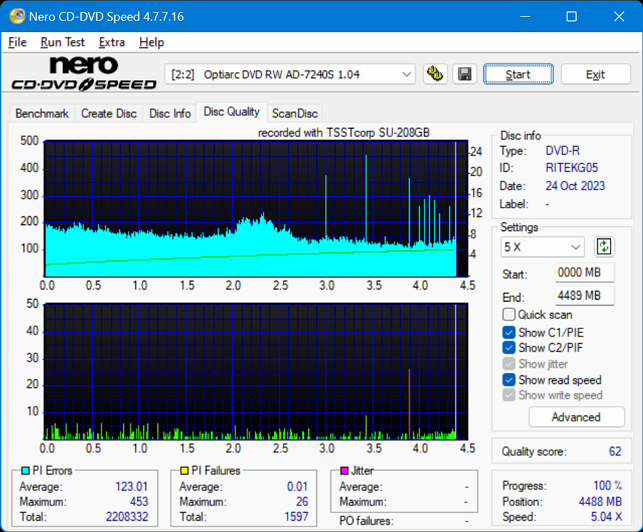Screen dimensions: 643x532
Task: Open the Help menu
Action: [x=151, y=42]
